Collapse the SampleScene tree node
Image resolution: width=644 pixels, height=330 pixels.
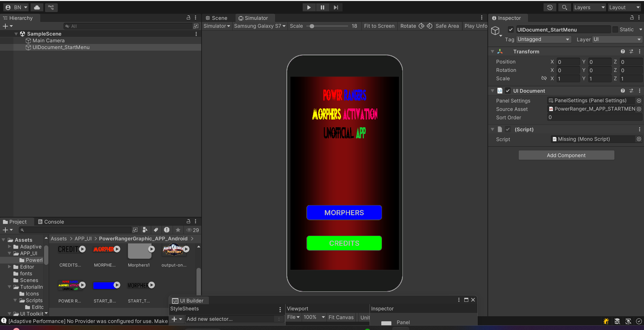[16, 34]
